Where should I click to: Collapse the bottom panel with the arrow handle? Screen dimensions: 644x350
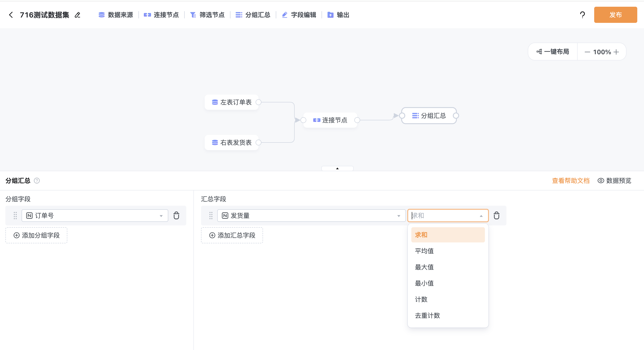coord(337,169)
